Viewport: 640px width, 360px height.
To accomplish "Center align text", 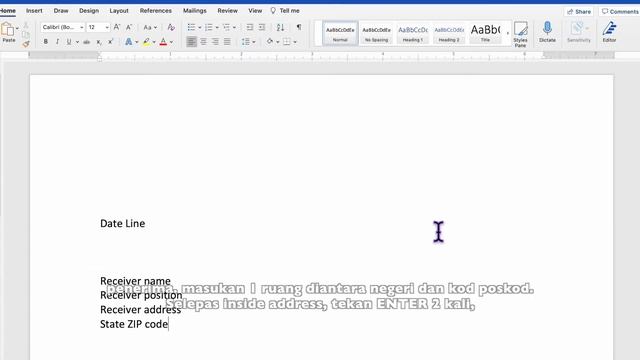I will [203, 42].
